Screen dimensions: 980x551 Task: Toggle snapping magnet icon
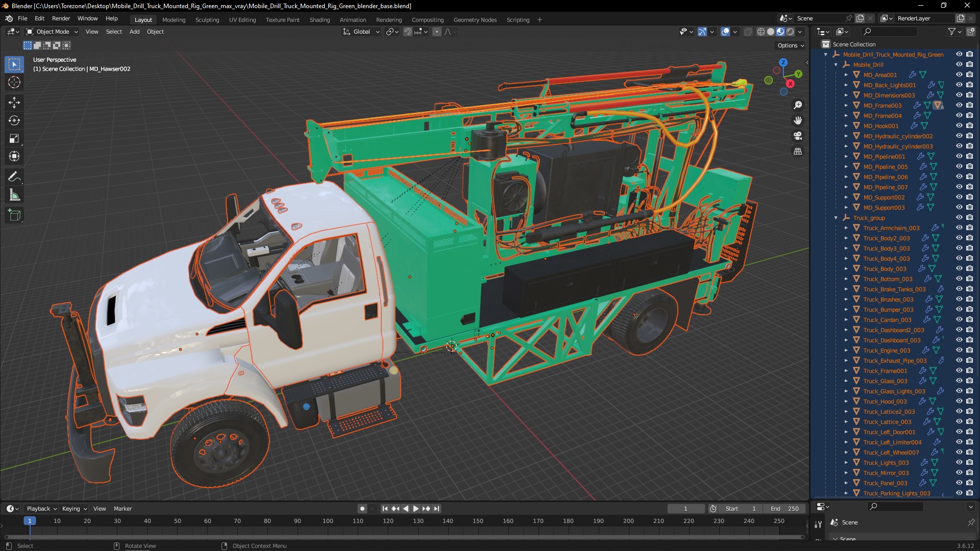(408, 32)
